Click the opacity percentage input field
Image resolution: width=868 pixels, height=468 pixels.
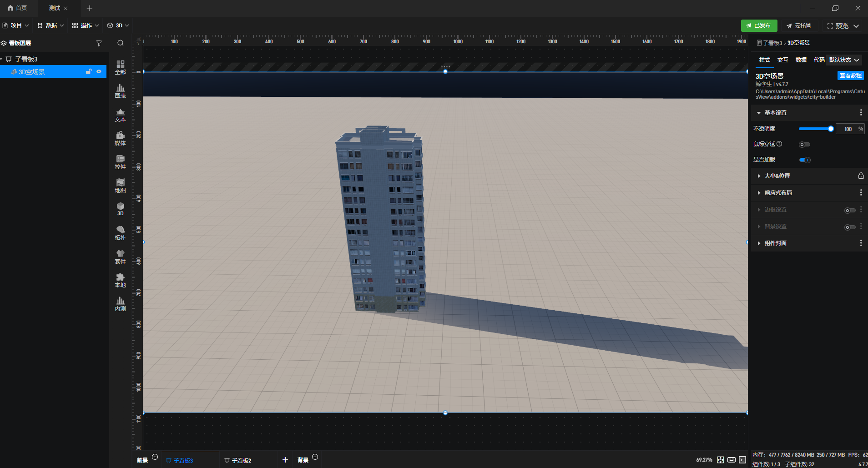coord(850,129)
